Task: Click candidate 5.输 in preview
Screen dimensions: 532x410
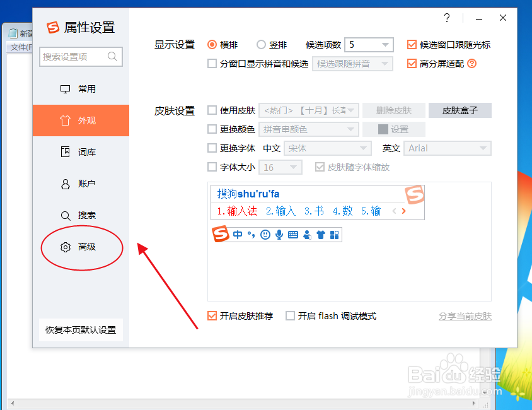Action: click(371, 211)
